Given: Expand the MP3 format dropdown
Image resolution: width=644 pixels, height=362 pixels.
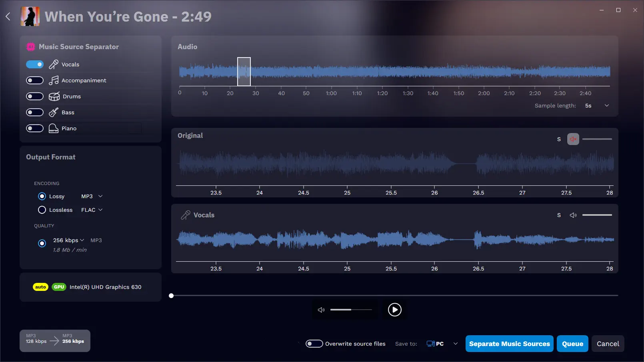Looking at the screenshot, I should [100, 196].
